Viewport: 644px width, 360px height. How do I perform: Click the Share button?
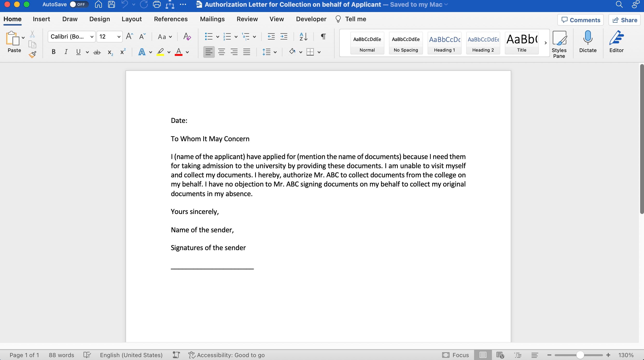[624, 20]
